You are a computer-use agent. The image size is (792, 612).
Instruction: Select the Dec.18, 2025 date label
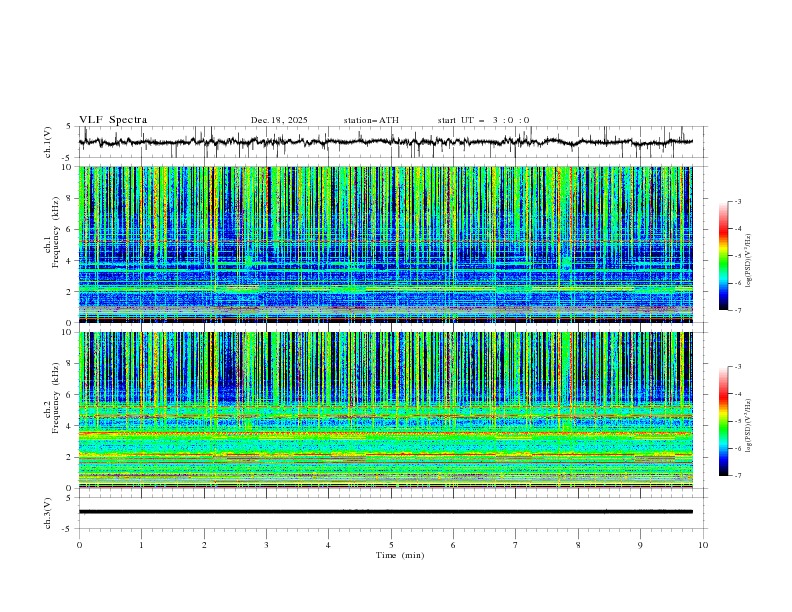(x=279, y=120)
